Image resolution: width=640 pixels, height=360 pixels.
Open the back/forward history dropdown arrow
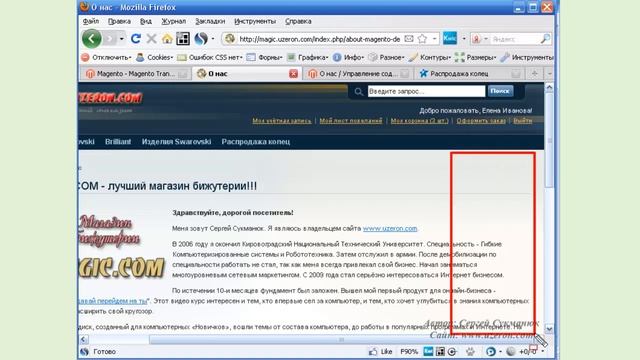click(x=122, y=39)
